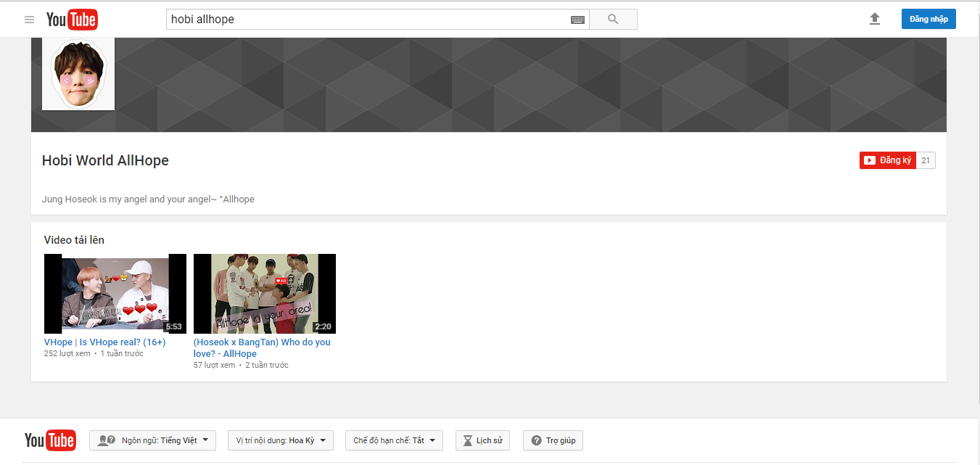The width and height of the screenshot is (980, 465).
Task: Play the VHope video thumbnail
Action: [115, 293]
